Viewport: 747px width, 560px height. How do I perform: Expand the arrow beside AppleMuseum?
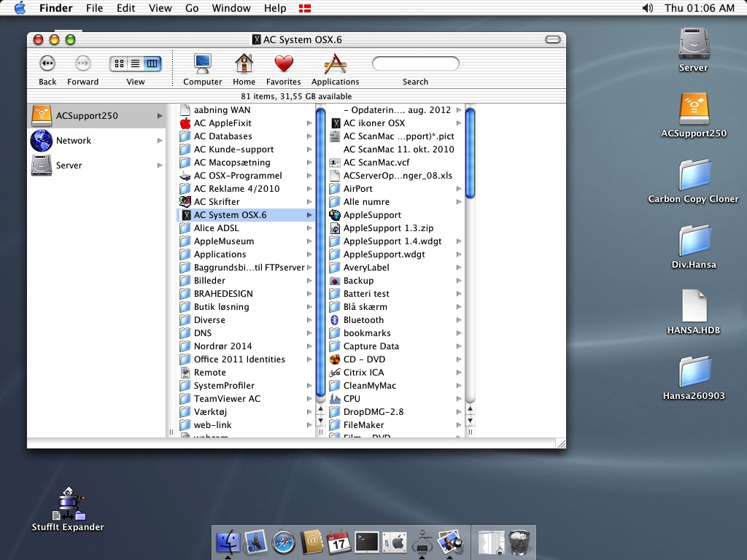309,241
